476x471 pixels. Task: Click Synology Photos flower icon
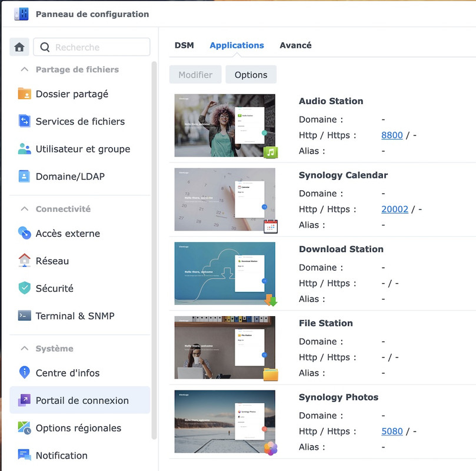tap(271, 448)
